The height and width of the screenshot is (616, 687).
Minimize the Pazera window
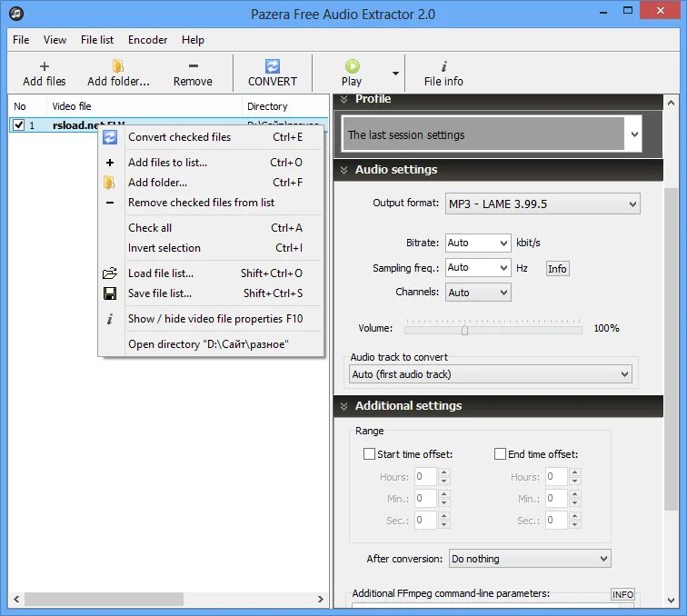pyautogui.click(x=603, y=12)
